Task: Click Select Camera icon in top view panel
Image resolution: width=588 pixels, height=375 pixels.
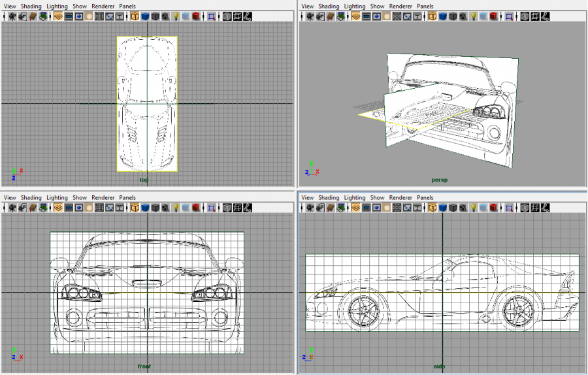Action: 12,16
